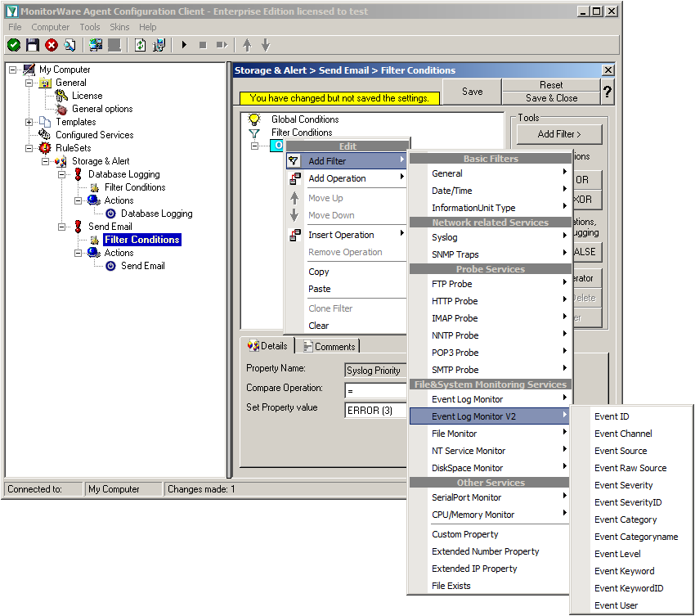Viewport: 695px width, 616px height.
Task: Click the Save & Close button
Action: 551,98
